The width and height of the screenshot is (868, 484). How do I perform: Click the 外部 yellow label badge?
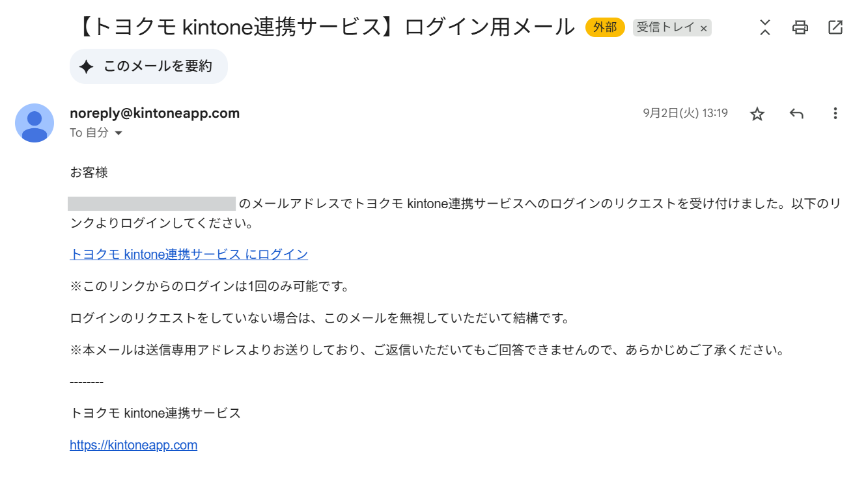[x=605, y=27]
